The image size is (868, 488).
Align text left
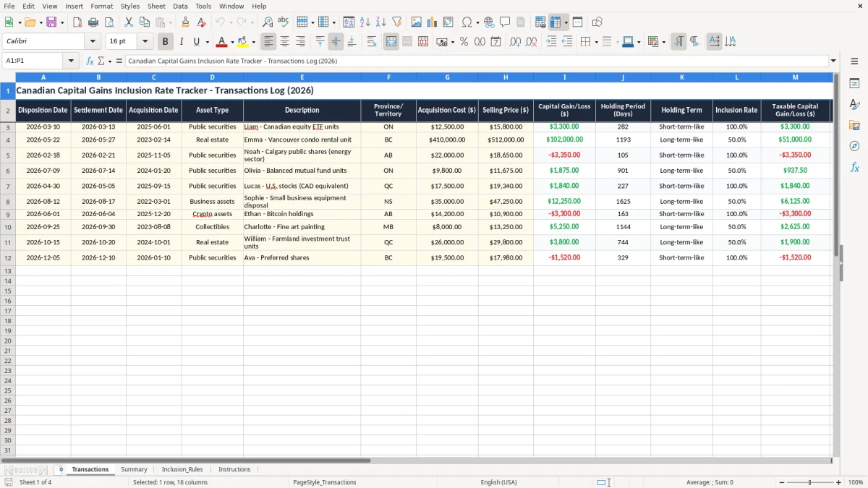coord(269,42)
